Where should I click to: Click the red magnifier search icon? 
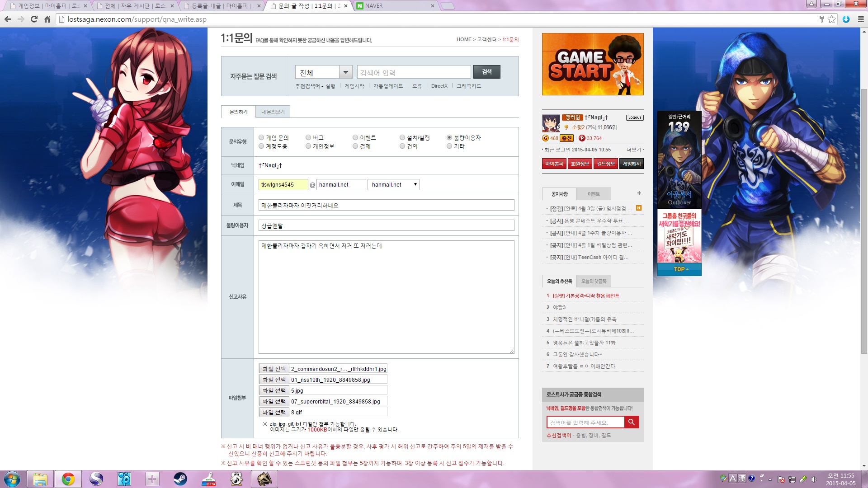632,422
